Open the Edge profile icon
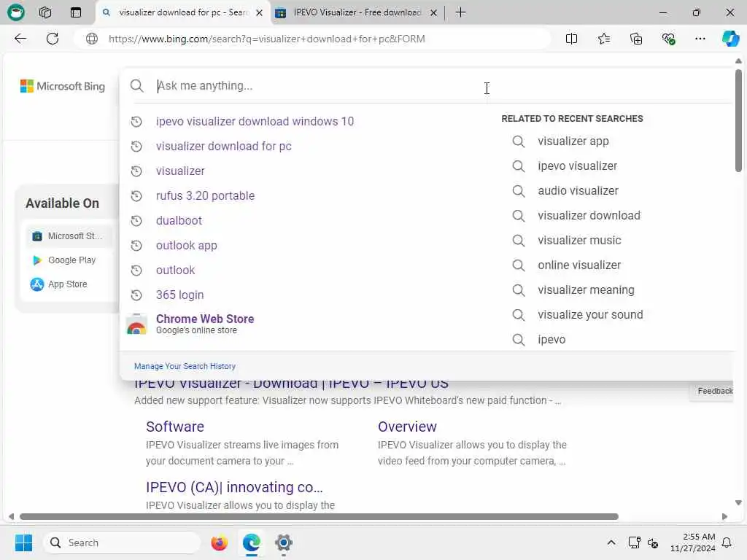The height and width of the screenshot is (560, 747). coord(16,12)
